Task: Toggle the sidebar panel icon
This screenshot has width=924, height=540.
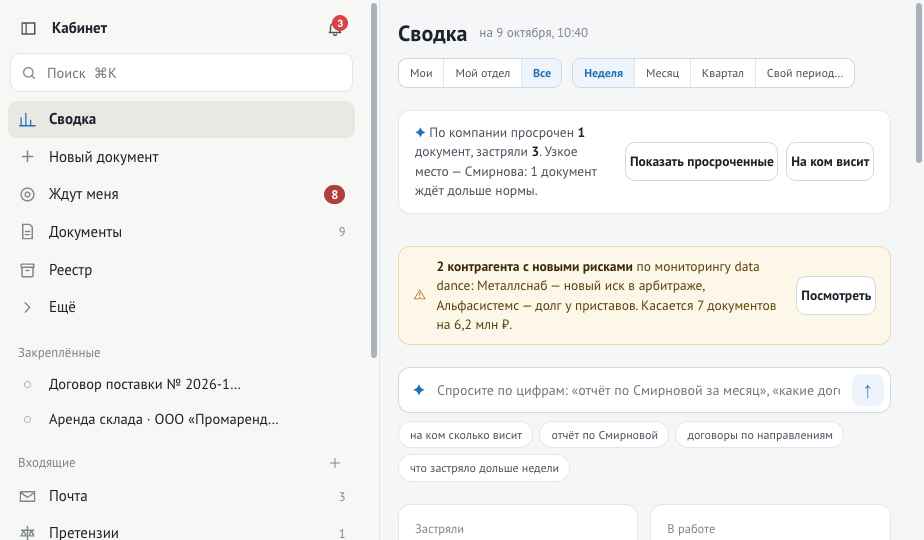Action: click(x=28, y=28)
